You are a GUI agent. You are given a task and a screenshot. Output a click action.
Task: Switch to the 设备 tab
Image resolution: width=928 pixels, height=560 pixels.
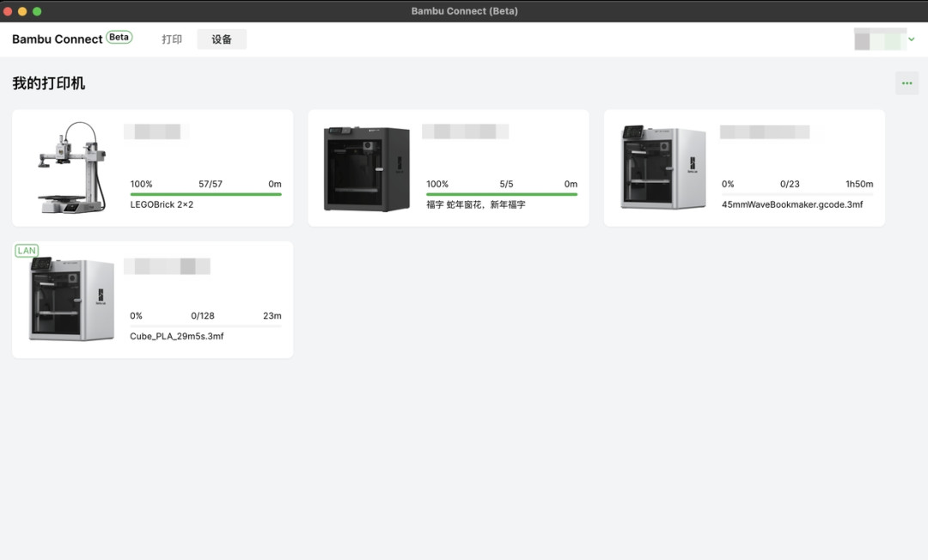coord(222,39)
